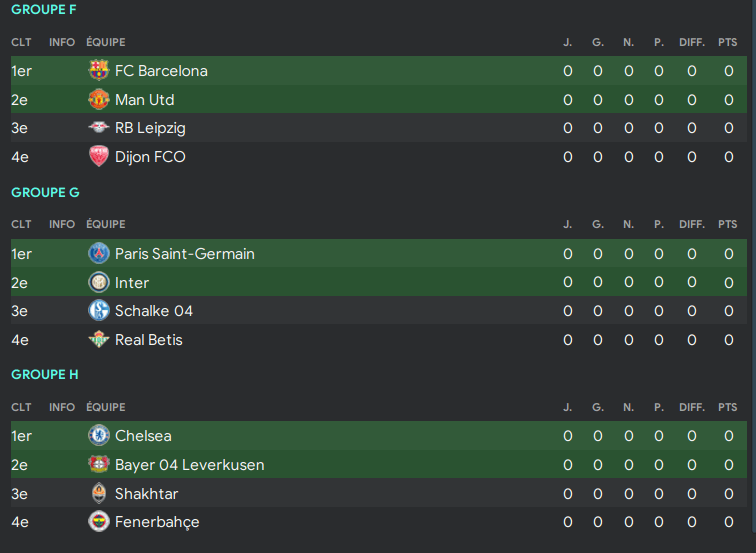Click the RB Leipzig logo icon
Screen dimensions: 756x553
[99, 128]
